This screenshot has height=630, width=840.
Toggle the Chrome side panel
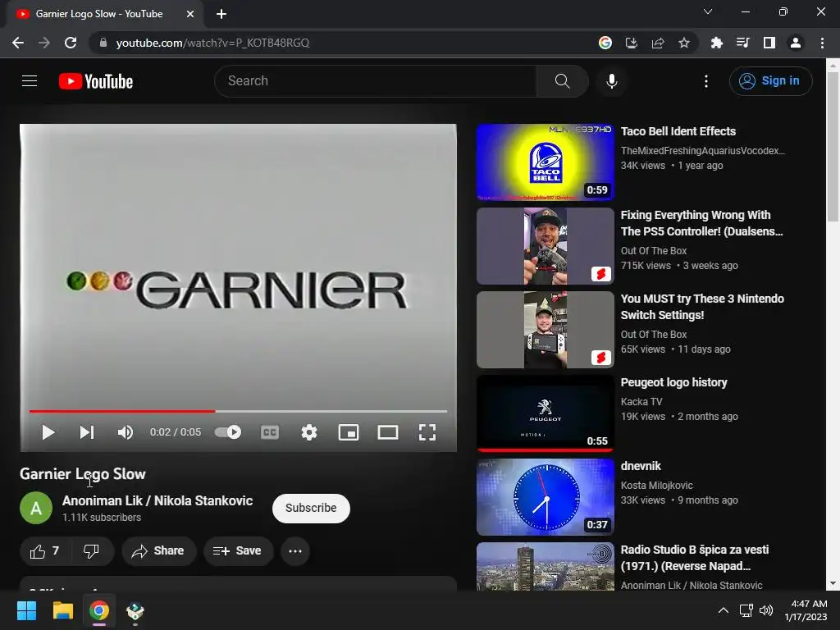point(769,43)
